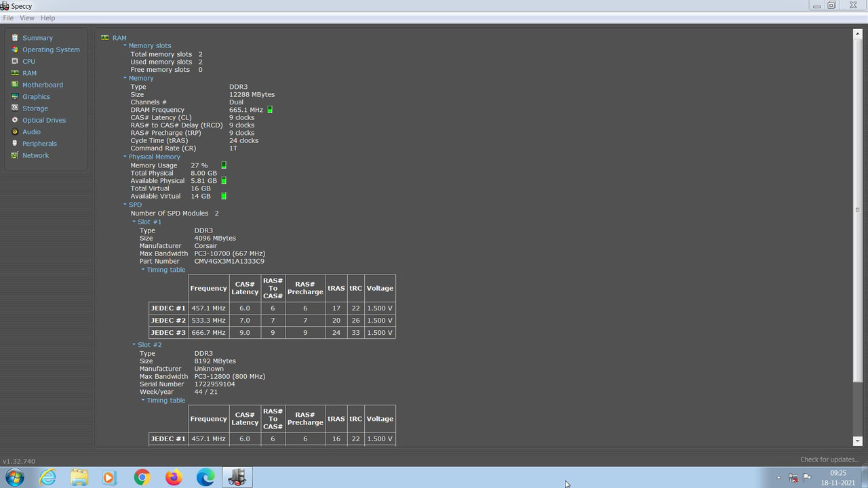The width and height of the screenshot is (868, 488).
Task: Open the File menu
Action: point(8,18)
